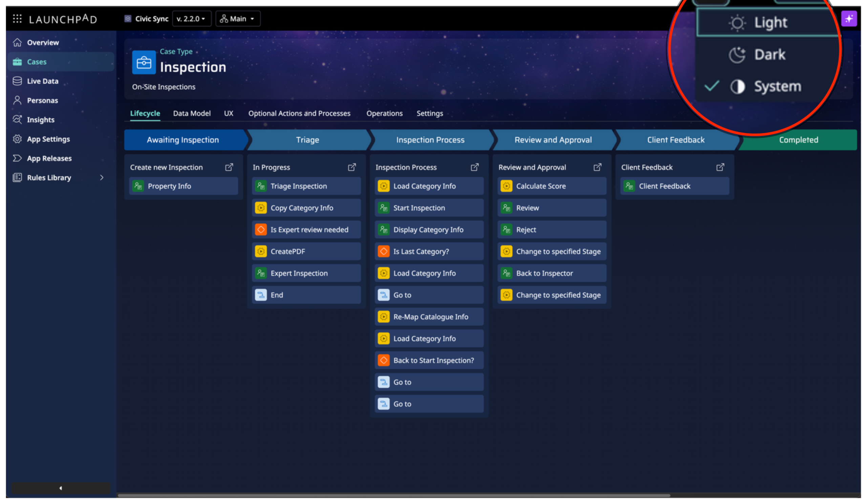
Task: Switch to the Data Model tab
Action: click(x=192, y=113)
